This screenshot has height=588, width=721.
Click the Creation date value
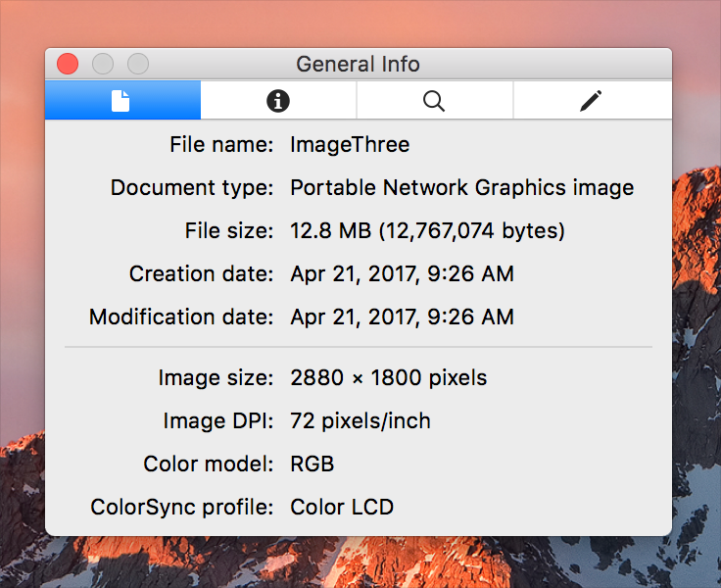(x=402, y=274)
